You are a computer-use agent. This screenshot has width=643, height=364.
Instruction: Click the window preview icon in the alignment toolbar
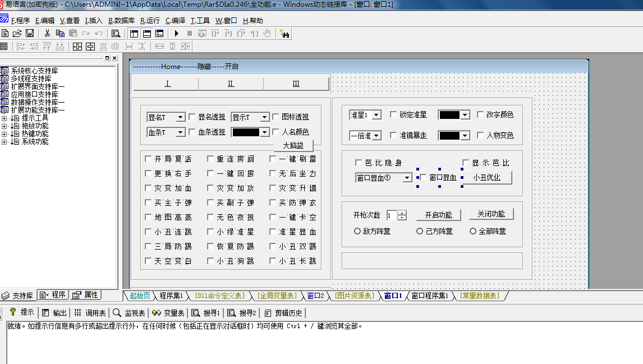[x=4, y=47]
